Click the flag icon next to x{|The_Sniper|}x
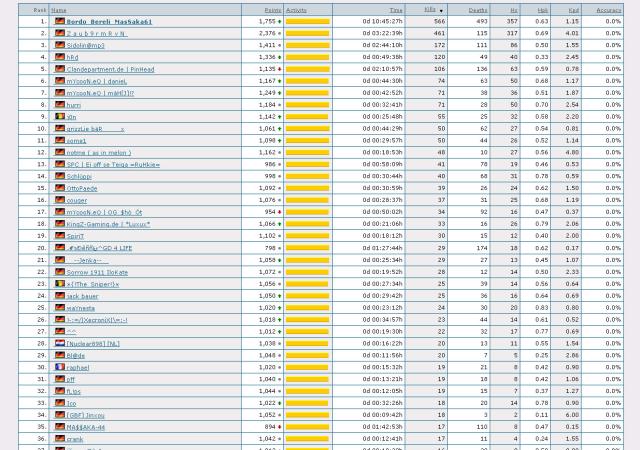 coord(60,284)
